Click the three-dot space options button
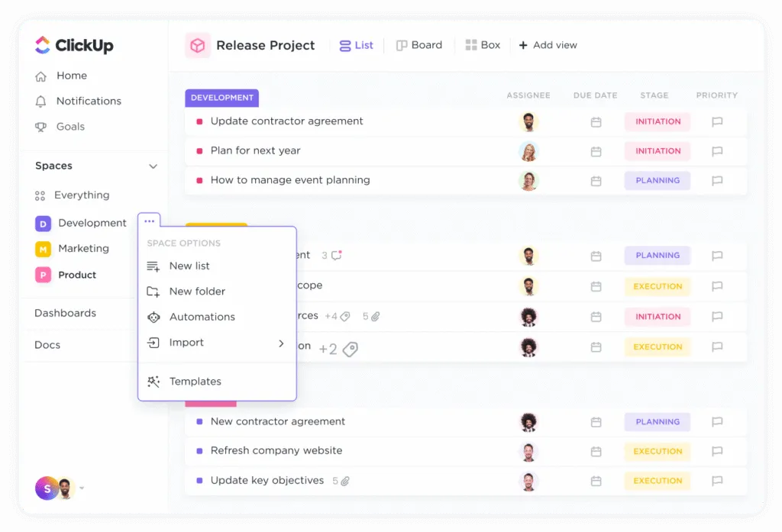This screenshot has height=532, width=782. (x=149, y=221)
